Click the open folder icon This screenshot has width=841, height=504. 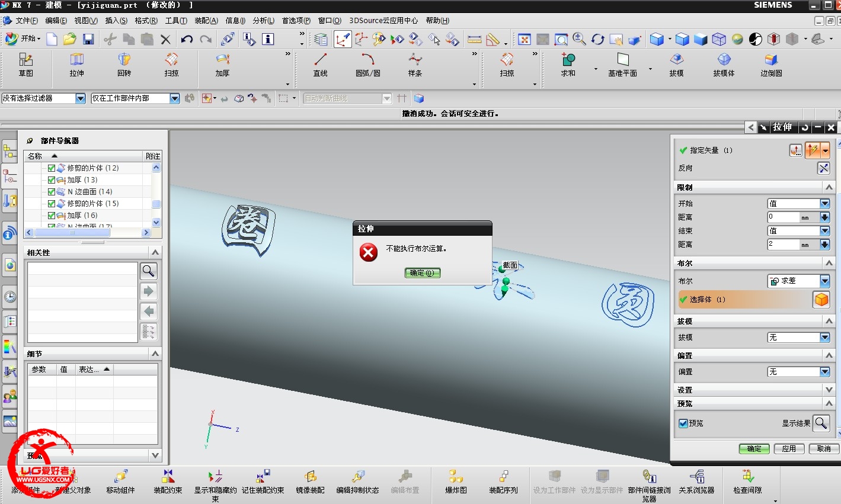[x=70, y=39]
